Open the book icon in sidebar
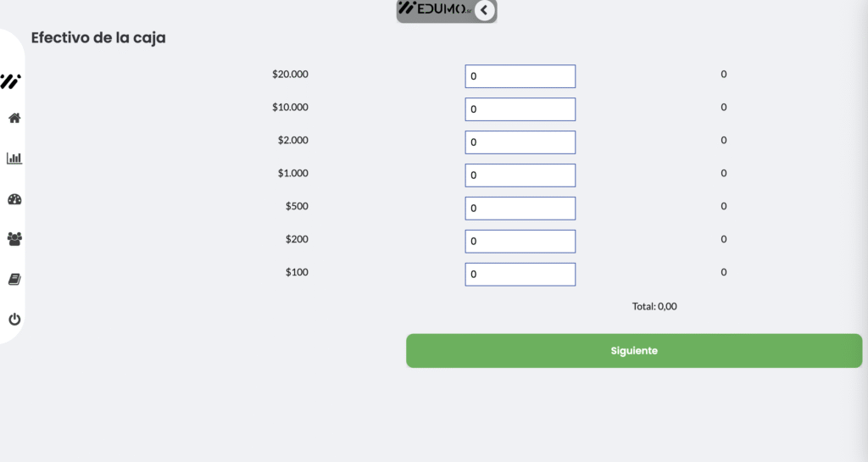This screenshot has width=868, height=462. [x=14, y=279]
